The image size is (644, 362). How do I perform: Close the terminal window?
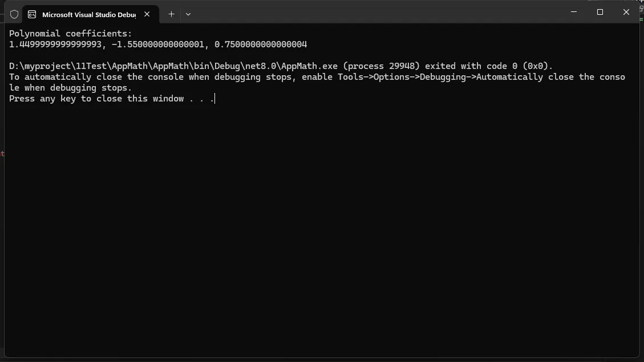click(x=626, y=12)
